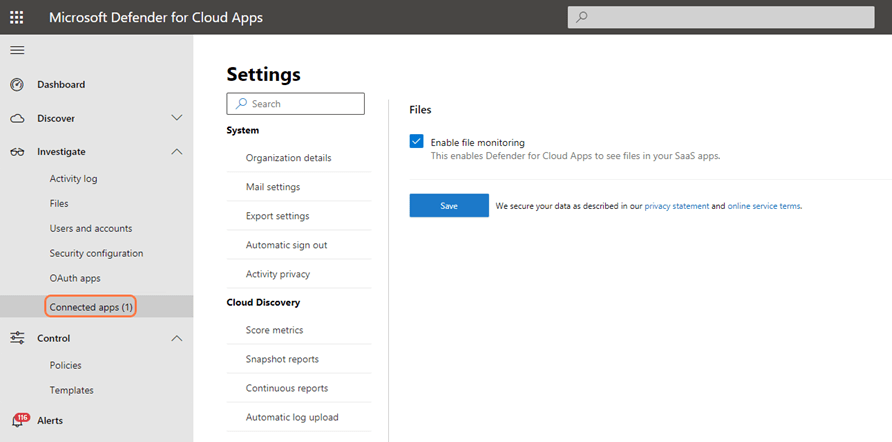The height and width of the screenshot is (442, 892).
Task: Open Alerts bell icon with badge
Action: coord(18,421)
